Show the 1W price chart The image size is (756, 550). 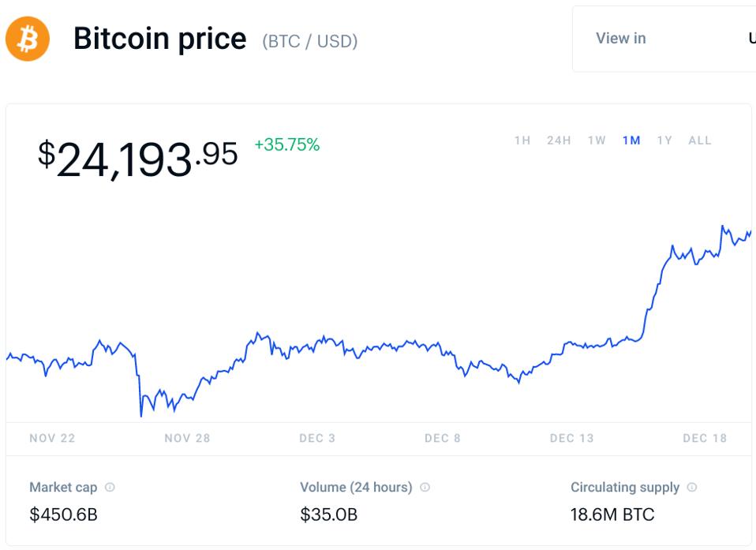[x=597, y=140]
